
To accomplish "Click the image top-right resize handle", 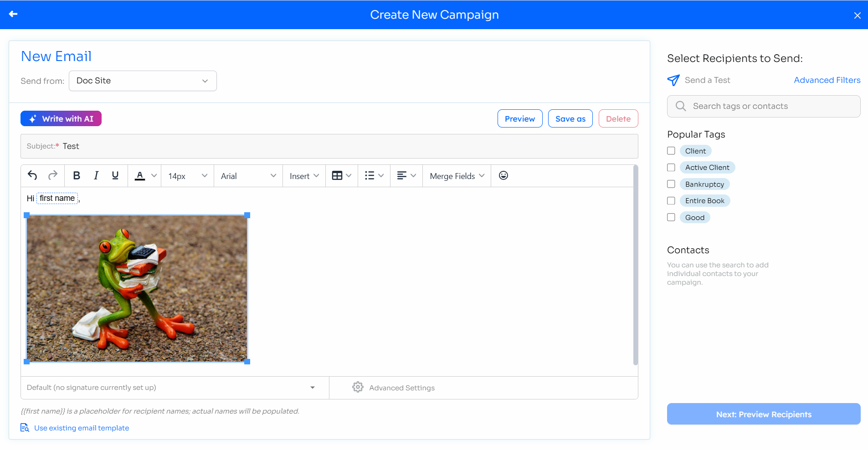I will coord(247,215).
